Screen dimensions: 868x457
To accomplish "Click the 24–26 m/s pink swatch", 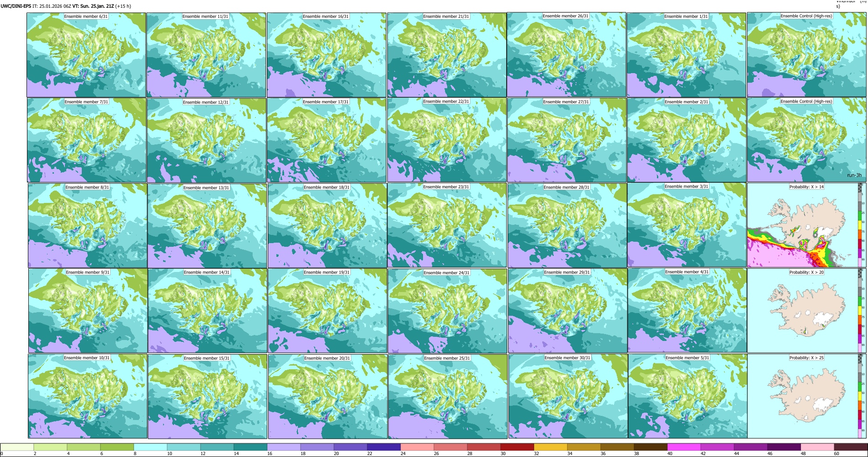I will tap(417, 447).
